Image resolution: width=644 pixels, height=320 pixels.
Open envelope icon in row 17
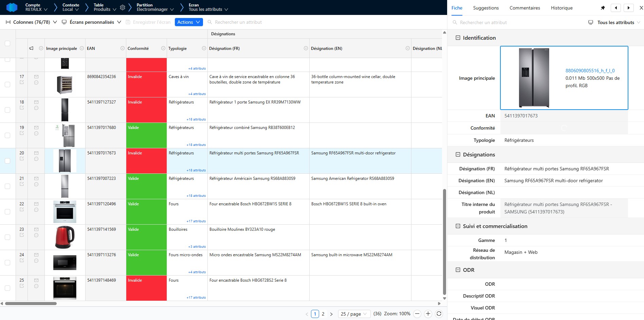(x=36, y=77)
